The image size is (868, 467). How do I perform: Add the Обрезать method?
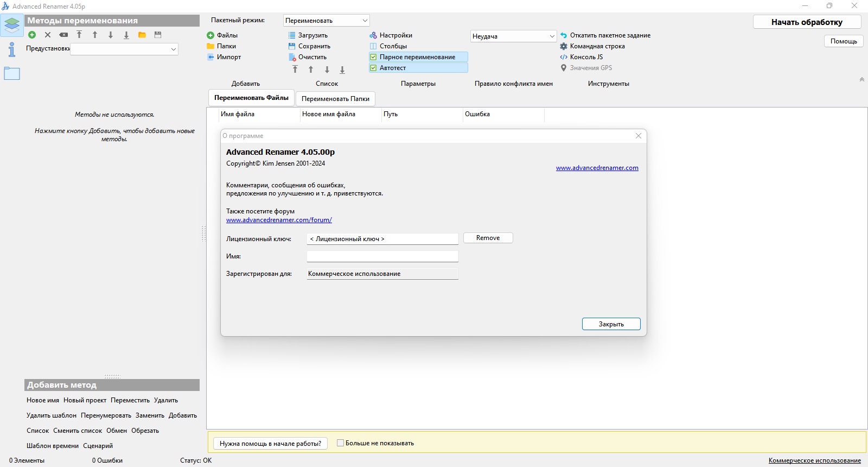coord(145,431)
